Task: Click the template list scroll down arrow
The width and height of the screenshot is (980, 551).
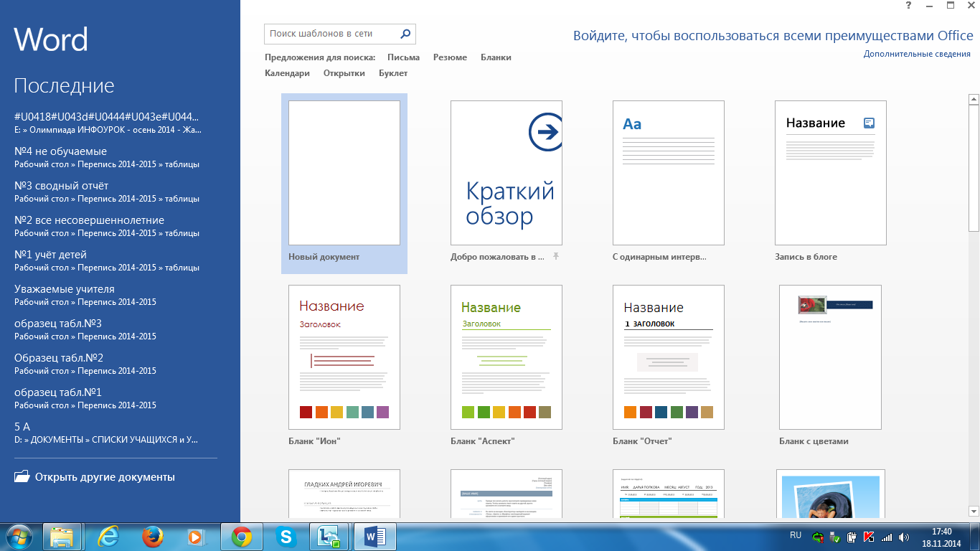Action: 974,511
